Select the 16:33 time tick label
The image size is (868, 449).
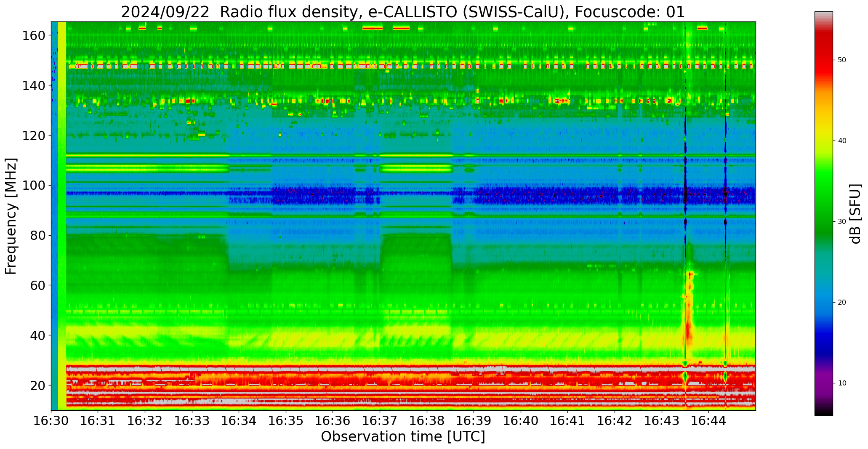click(x=192, y=420)
